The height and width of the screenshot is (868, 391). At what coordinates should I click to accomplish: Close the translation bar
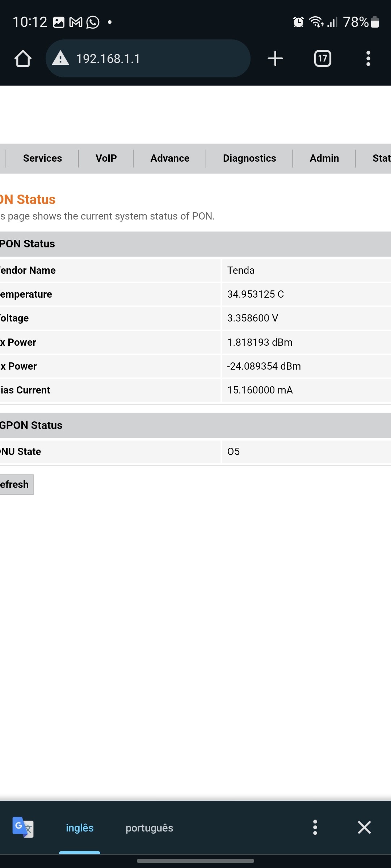(364, 827)
